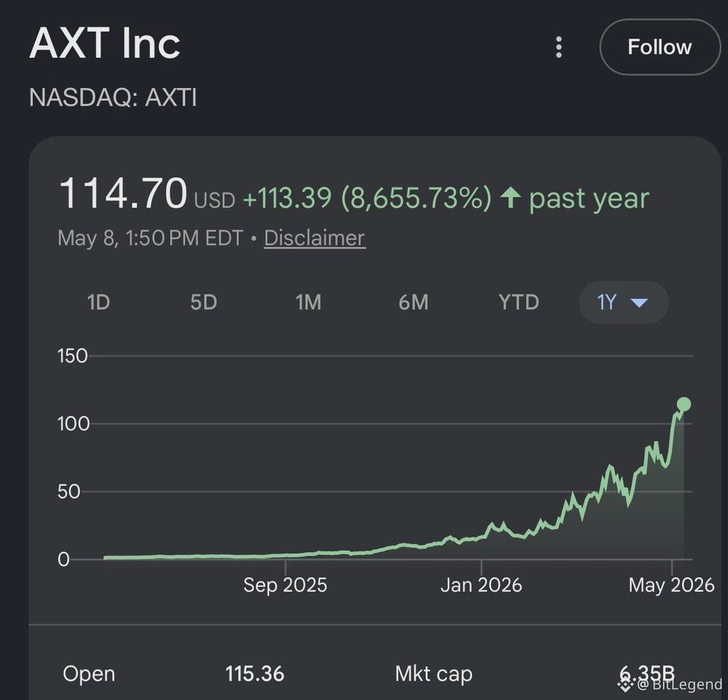Click the green current-price dot on chart
Screen dimensions: 728x700
[684, 405]
